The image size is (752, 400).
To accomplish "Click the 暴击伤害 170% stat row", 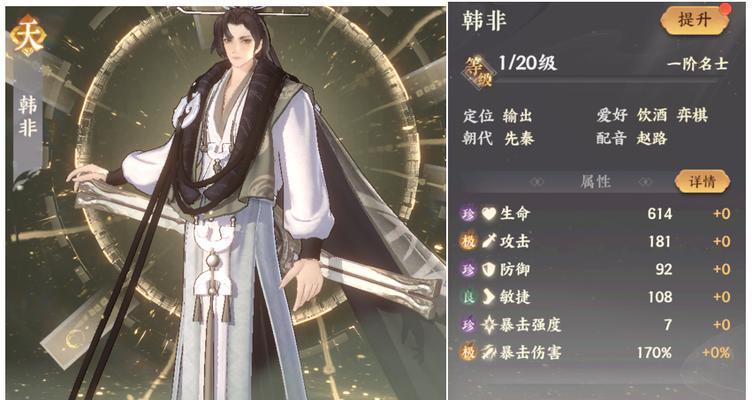I will [x=595, y=353].
